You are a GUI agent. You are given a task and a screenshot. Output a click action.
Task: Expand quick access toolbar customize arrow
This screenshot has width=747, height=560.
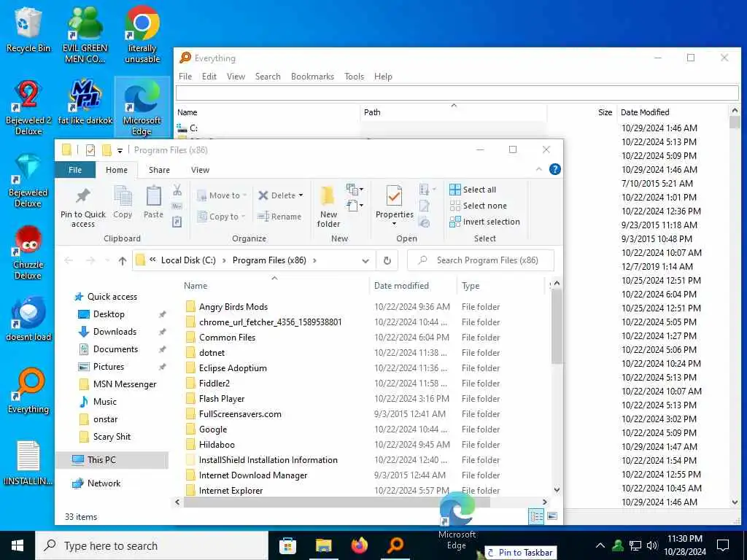[120, 150]
